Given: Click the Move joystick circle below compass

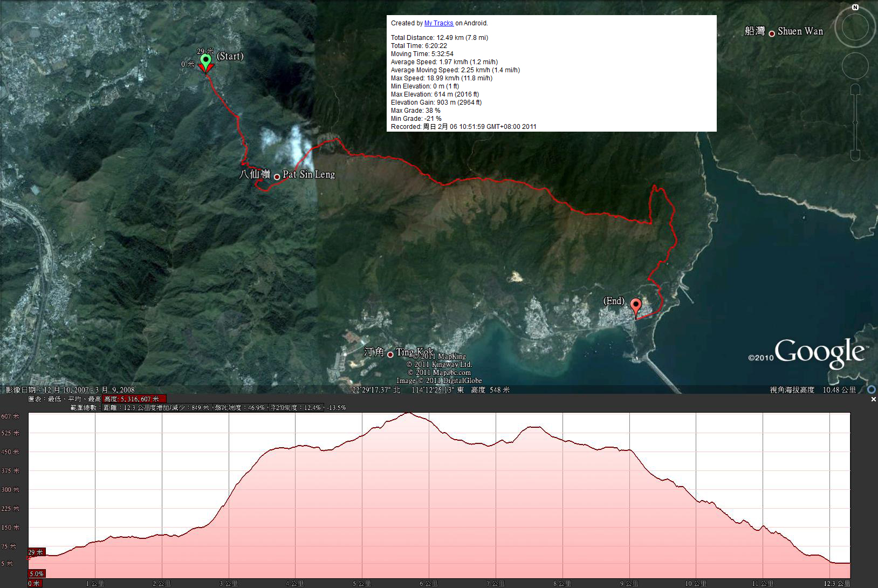Looking at the screenshot, I should click(855, 66).
